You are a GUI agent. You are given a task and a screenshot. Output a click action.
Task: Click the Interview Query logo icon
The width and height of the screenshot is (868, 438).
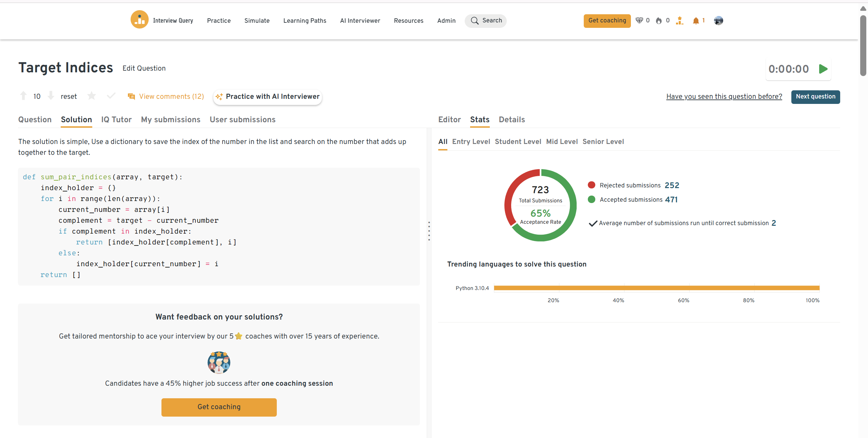[139, 20]
